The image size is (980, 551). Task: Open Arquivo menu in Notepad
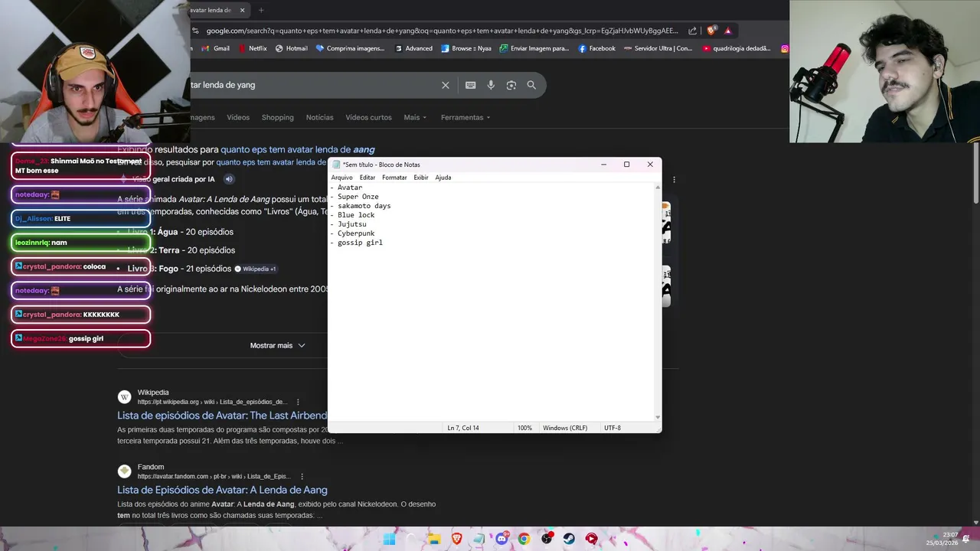(x=341, y=178)
